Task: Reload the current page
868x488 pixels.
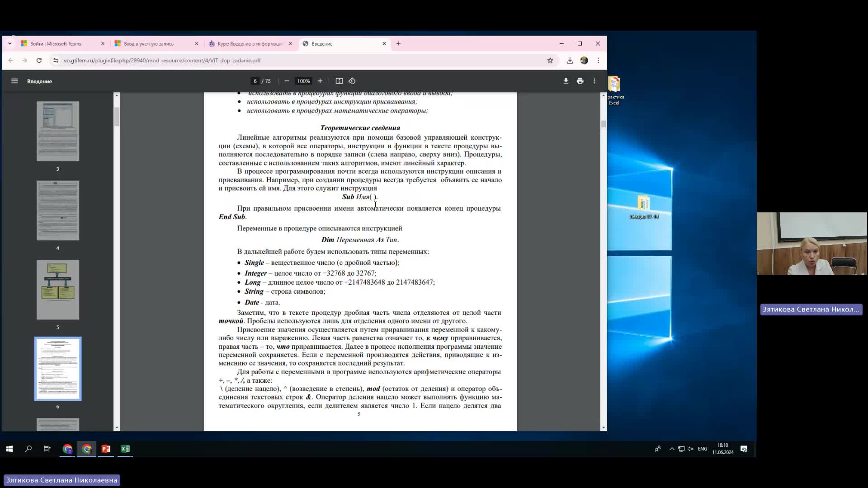Action: click(39, 60)
